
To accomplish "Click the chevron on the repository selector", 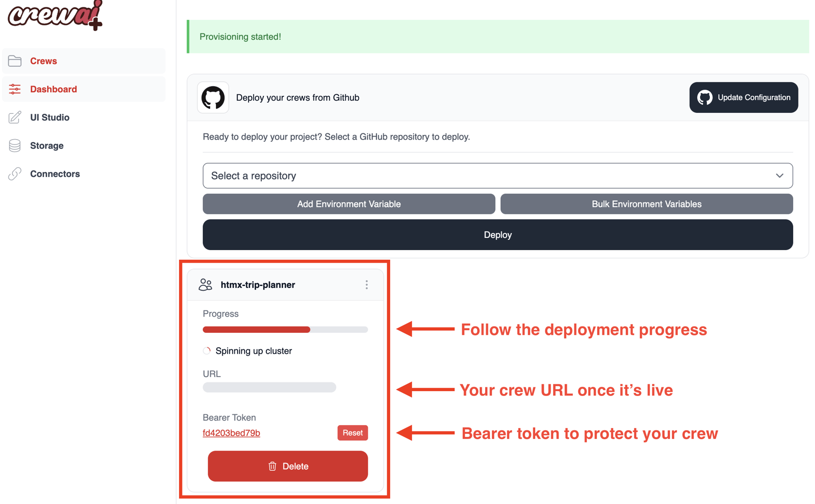I will tap(779, 176).
